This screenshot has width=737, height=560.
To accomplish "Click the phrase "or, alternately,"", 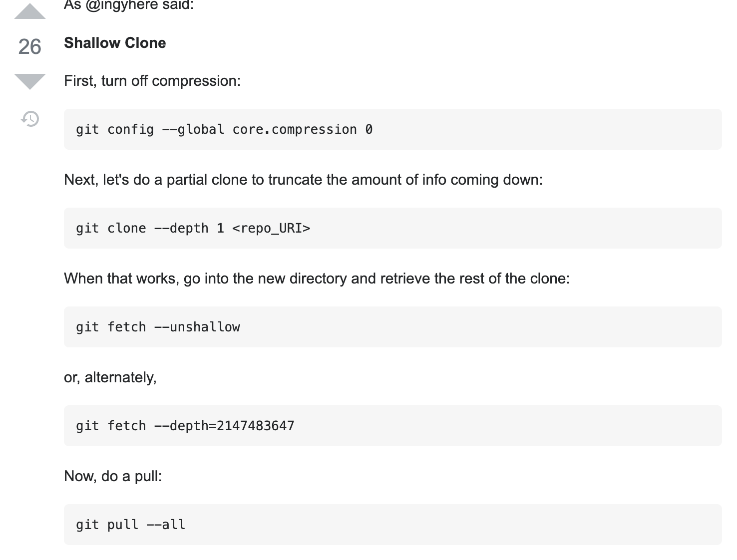I will 110,377.
